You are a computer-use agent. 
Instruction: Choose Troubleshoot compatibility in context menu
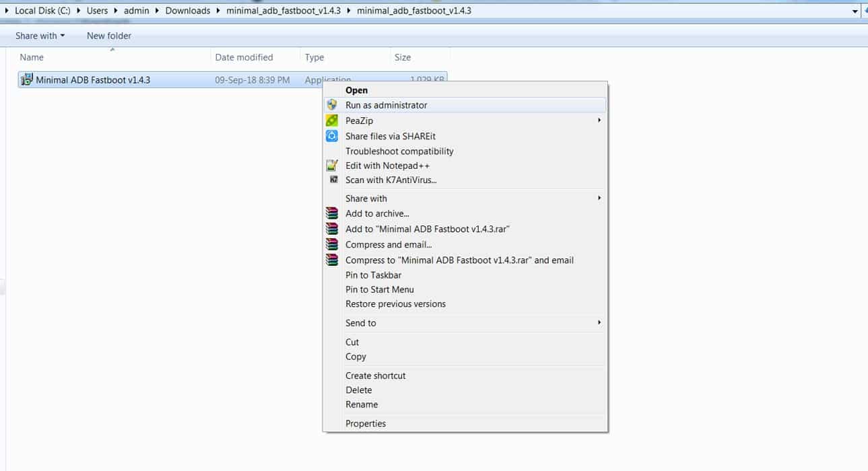pos(399,151)
